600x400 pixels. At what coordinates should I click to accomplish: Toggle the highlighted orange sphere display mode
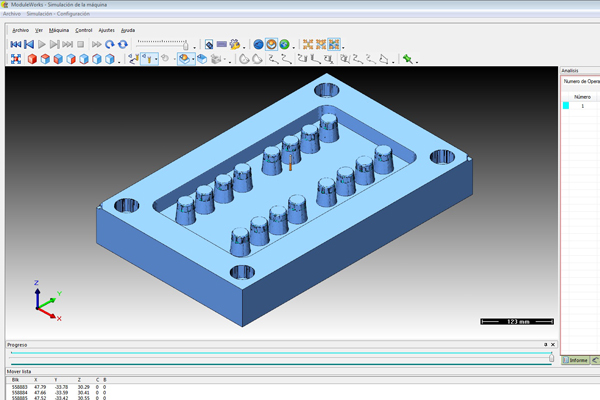coord(271,45)
